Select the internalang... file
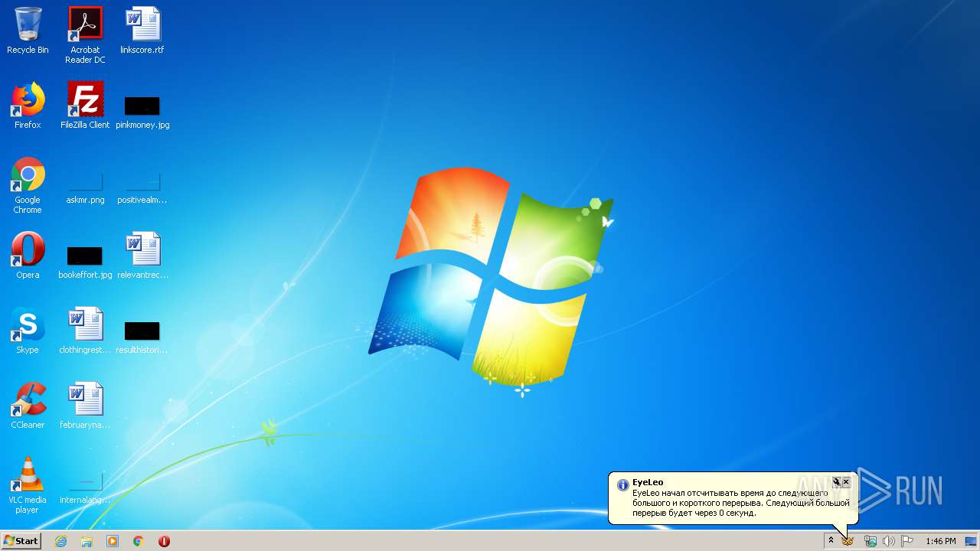The image size is (980, 551). point(85,488)
